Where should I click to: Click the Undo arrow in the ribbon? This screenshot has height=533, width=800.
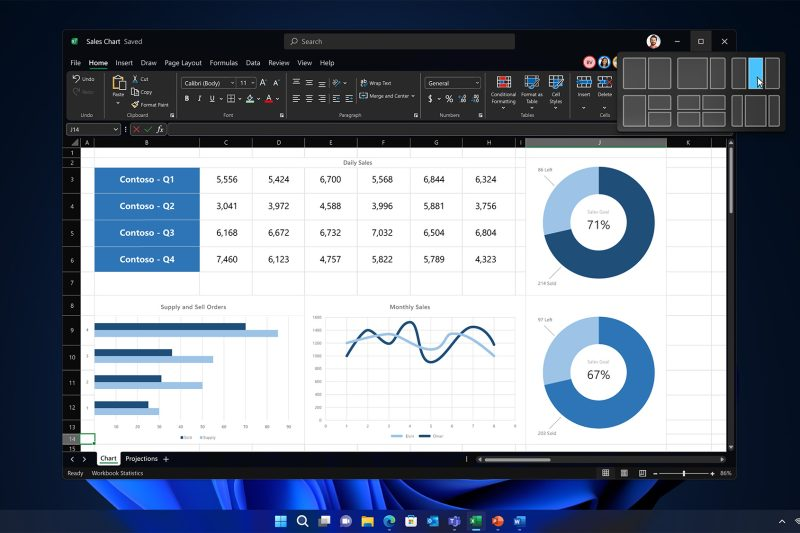click(76, 79)
